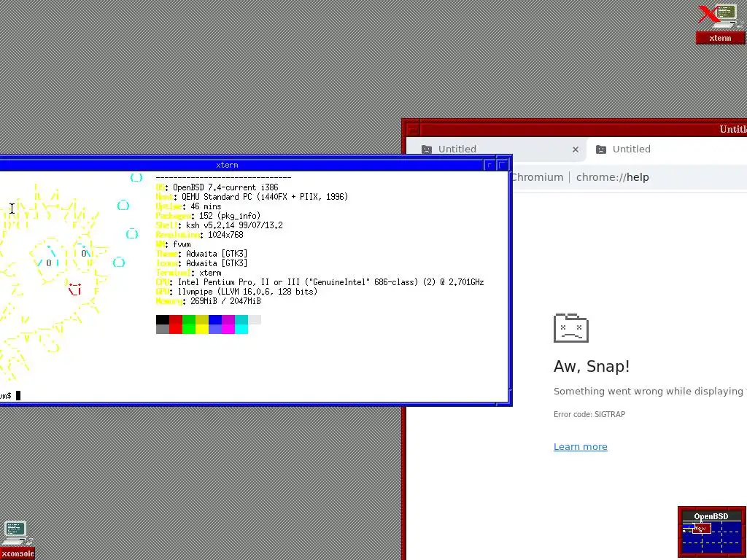
Task: Click the ksh v5.2.14 shell line
Action: (219, 225)
